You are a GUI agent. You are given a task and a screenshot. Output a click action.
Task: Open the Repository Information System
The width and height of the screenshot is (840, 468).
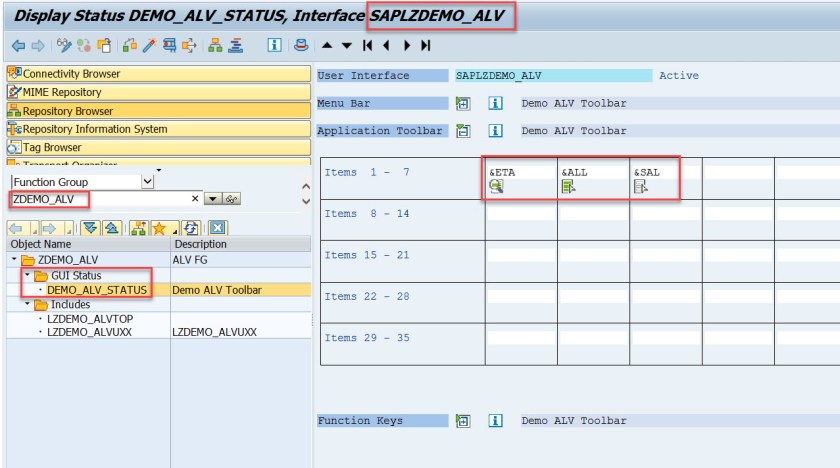(x=159, y=129)
